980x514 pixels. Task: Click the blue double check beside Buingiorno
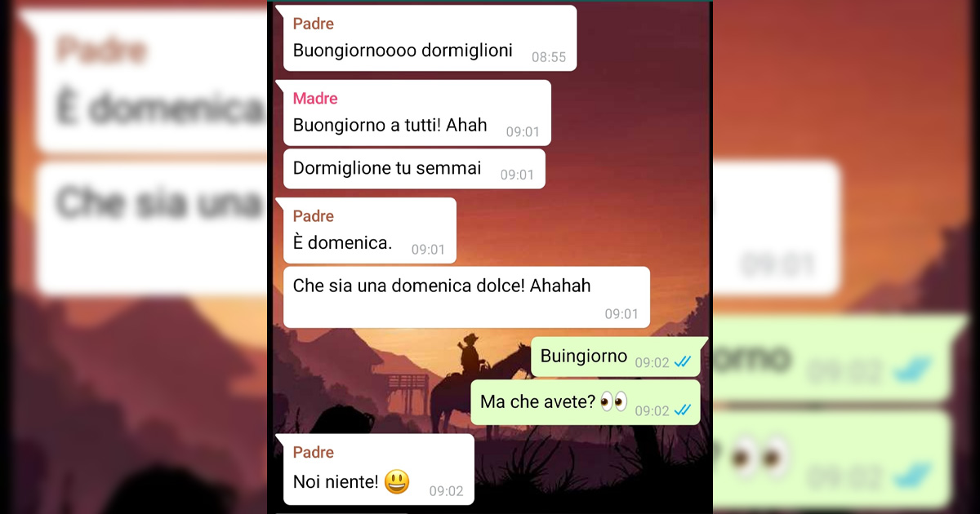coord(684,361)
